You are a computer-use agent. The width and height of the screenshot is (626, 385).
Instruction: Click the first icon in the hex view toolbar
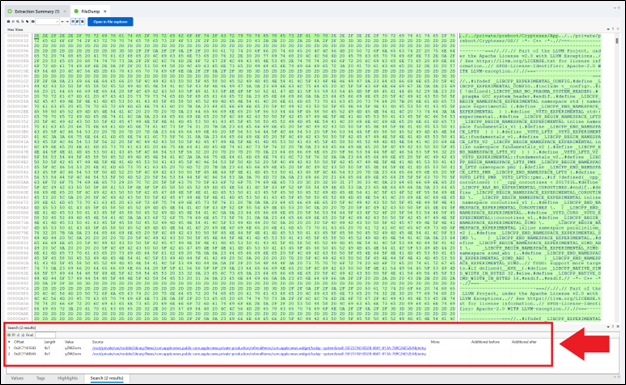click(x=8, y=22)
